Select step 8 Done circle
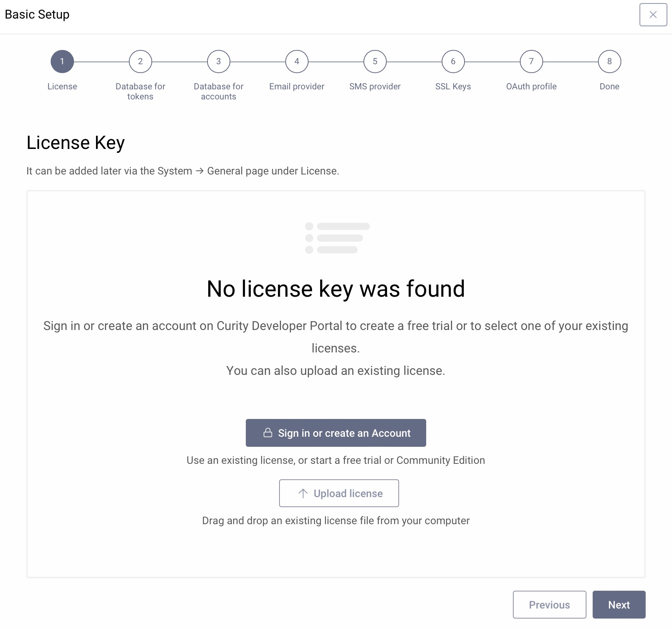Screen dimensions: 672x629 (x=609, y=61)
